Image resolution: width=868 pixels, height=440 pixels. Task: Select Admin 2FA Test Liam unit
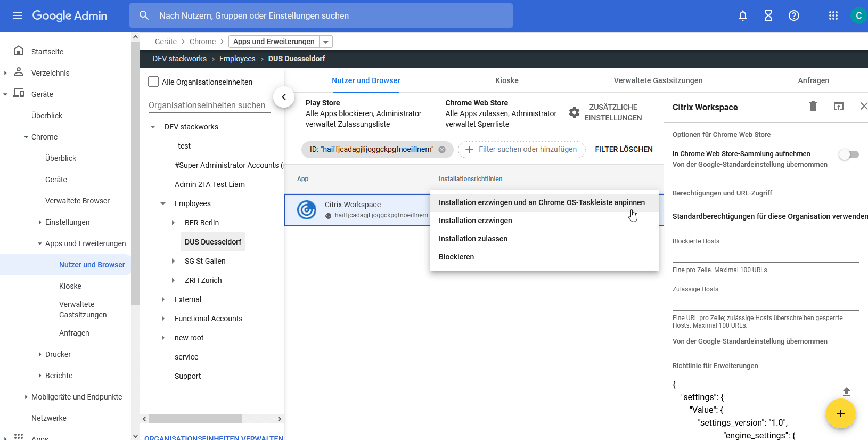(210, 184)
